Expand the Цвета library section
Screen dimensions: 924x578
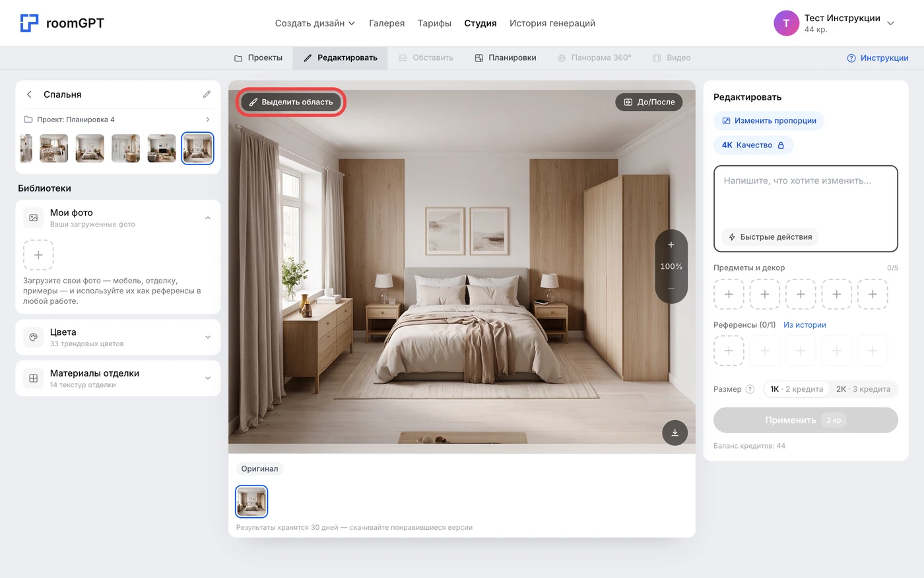[208, 337]
